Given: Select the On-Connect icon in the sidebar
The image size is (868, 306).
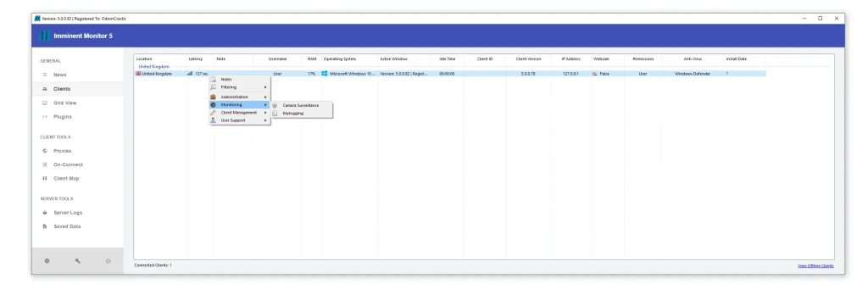Looking at the screenshot, I should click(x=45, y=164).
